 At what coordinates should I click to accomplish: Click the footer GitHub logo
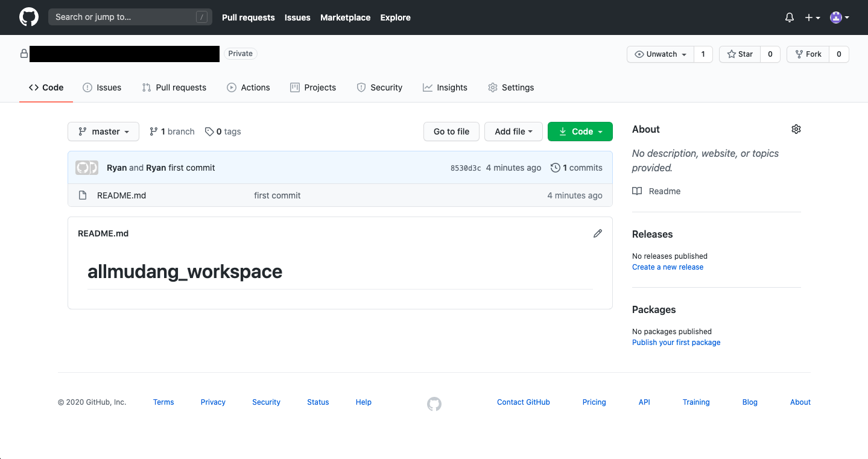tap(434, 404)
